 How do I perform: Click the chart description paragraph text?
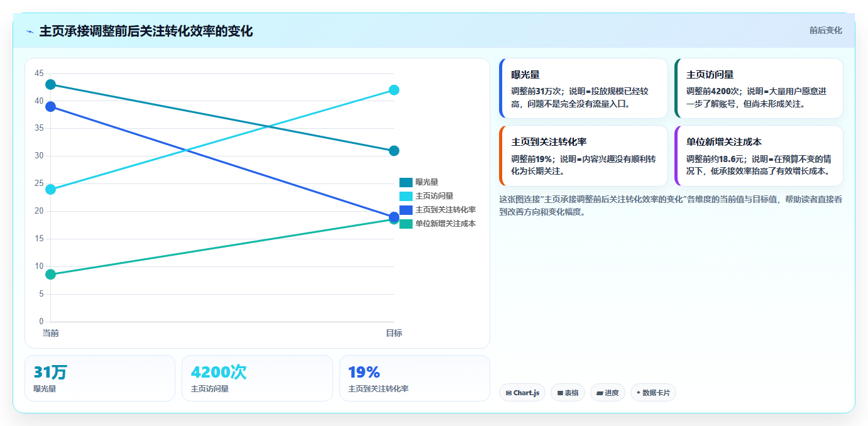coord(671,205)
